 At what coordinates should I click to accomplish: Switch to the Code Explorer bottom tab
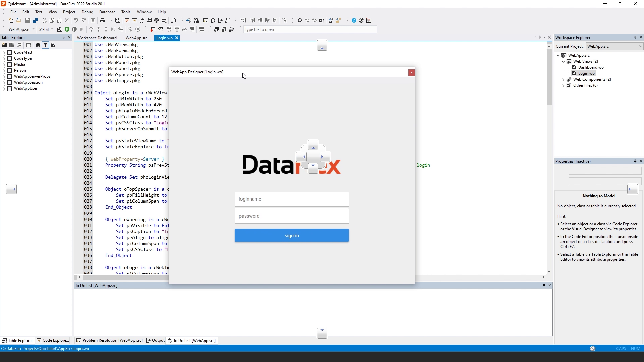pos(53,340)
